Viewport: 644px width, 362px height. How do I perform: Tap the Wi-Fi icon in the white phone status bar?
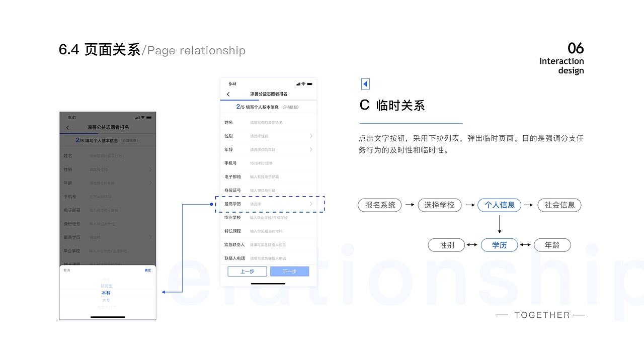click(x=303, y=84)
